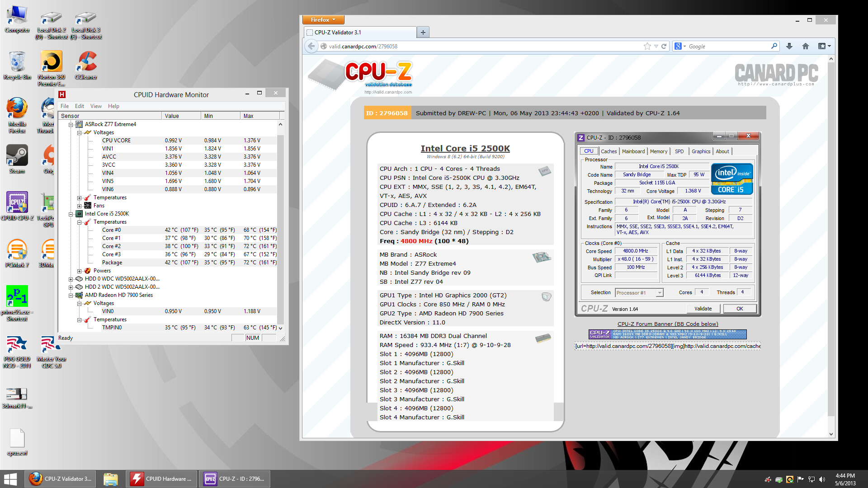This screenshot has height=488, width=868.
Task: Open PDG GOLD NGO 2011 desktop icon
Action: click(17, 352)
